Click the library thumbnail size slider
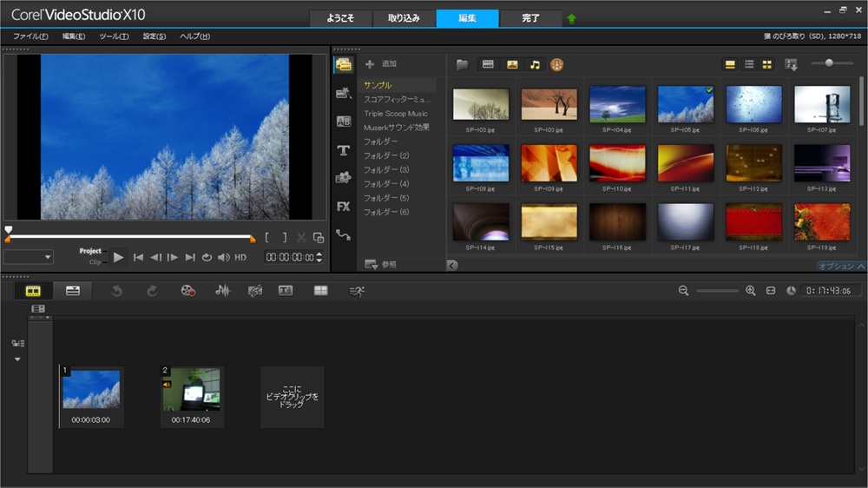Screen dimensions: 868x488 (829, 63)
